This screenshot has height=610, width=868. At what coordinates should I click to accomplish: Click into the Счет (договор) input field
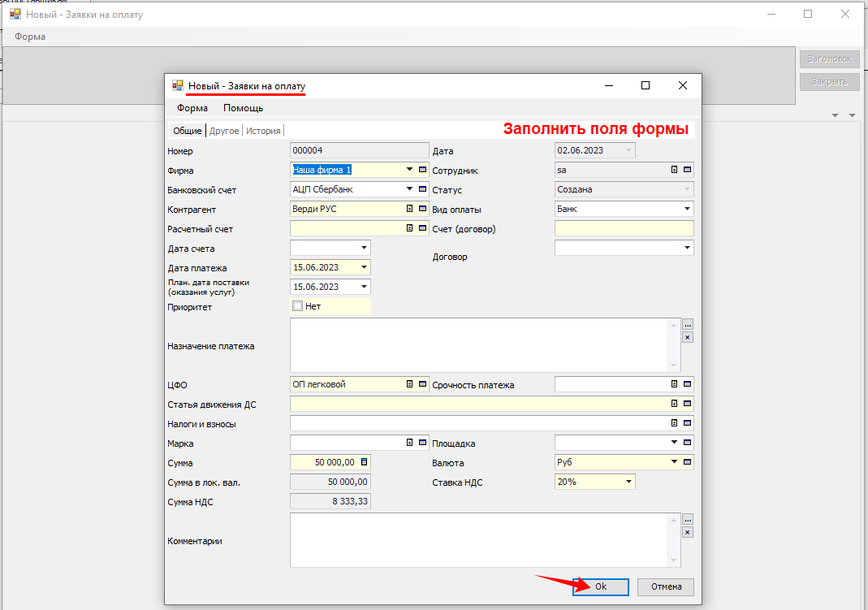[x=624, y=228]
